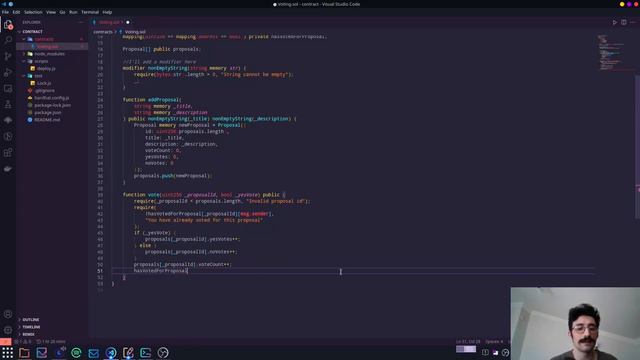This screenshot has height=360, width=640.
Task: Click the unsaved dot on Voting.sol tab
Action: 128,22
